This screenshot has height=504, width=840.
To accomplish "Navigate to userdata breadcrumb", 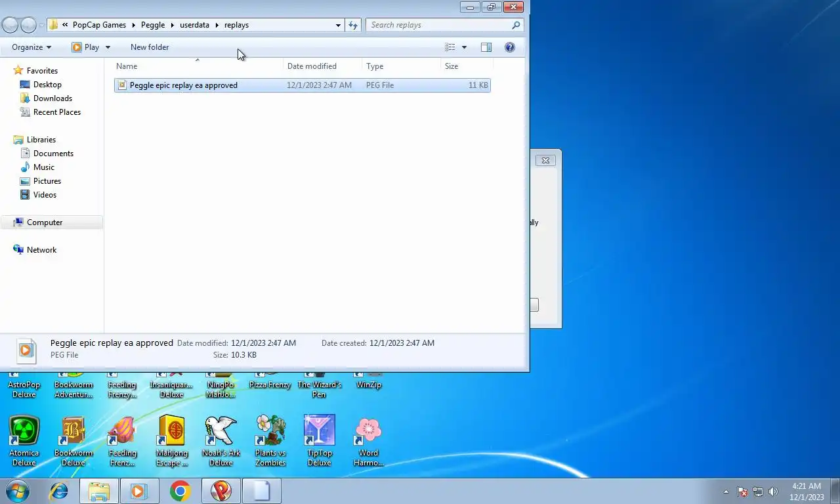I will click(194, 25).
